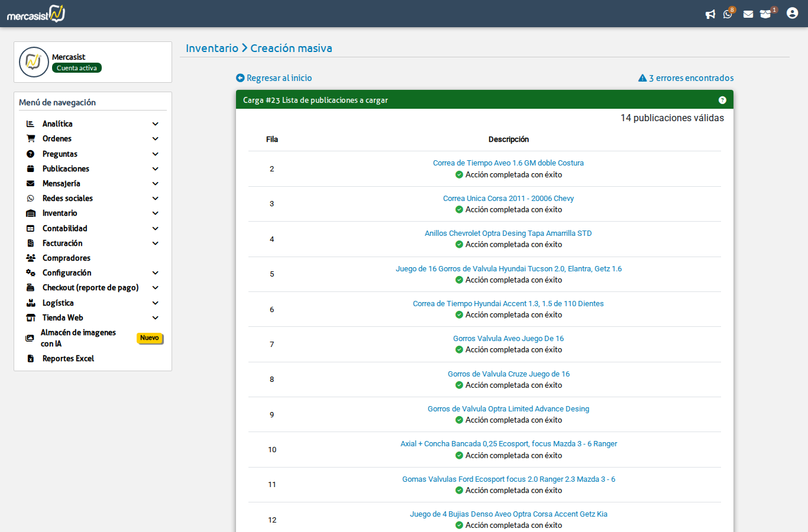Click the Reportes Excel file icon
This screenshot has width=808, height=532.
tap(30, 358)
